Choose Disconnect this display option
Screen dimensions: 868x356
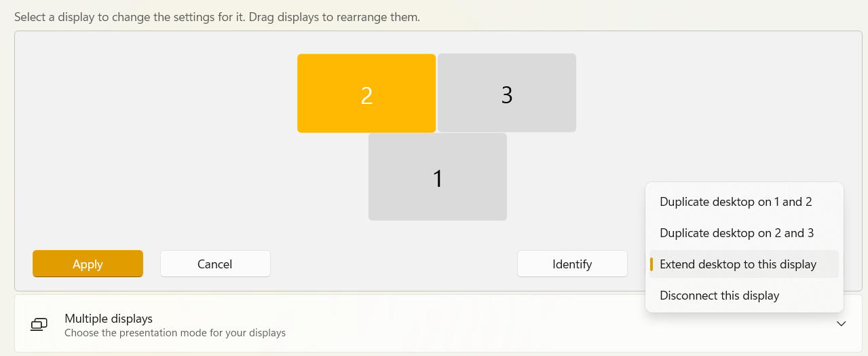coord(719,296)
